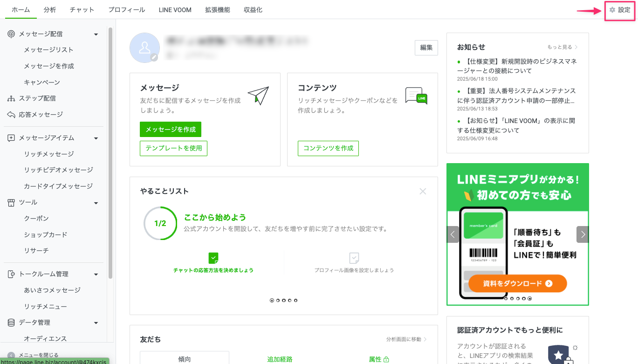Select the middle dot under the LINEミニアプリ banner

[x=518, y=298]
